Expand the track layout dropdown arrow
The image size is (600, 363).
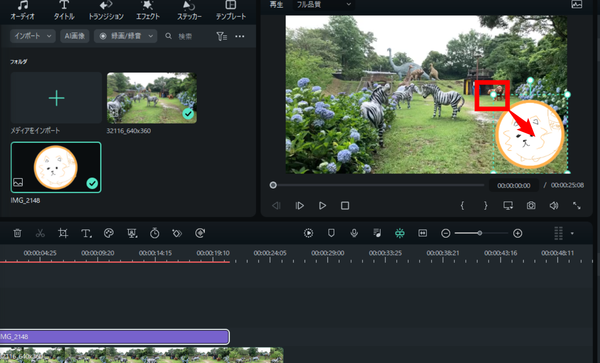point(572,233)
